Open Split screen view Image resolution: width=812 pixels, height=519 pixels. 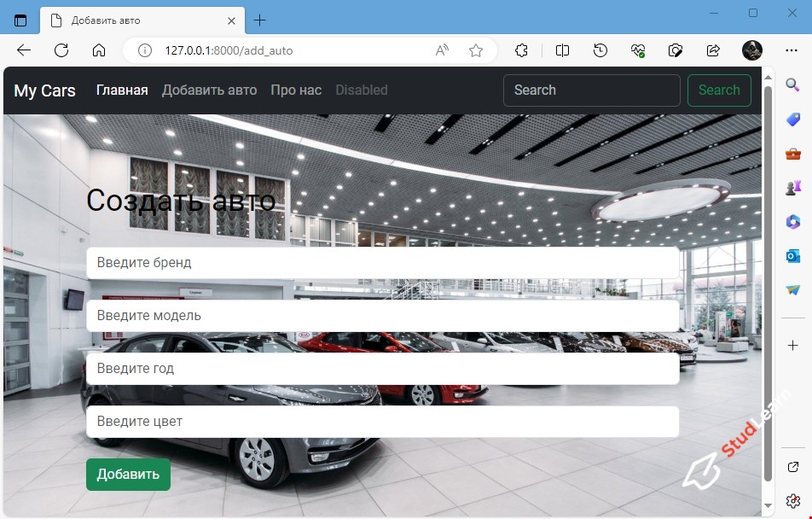point(562,50)
